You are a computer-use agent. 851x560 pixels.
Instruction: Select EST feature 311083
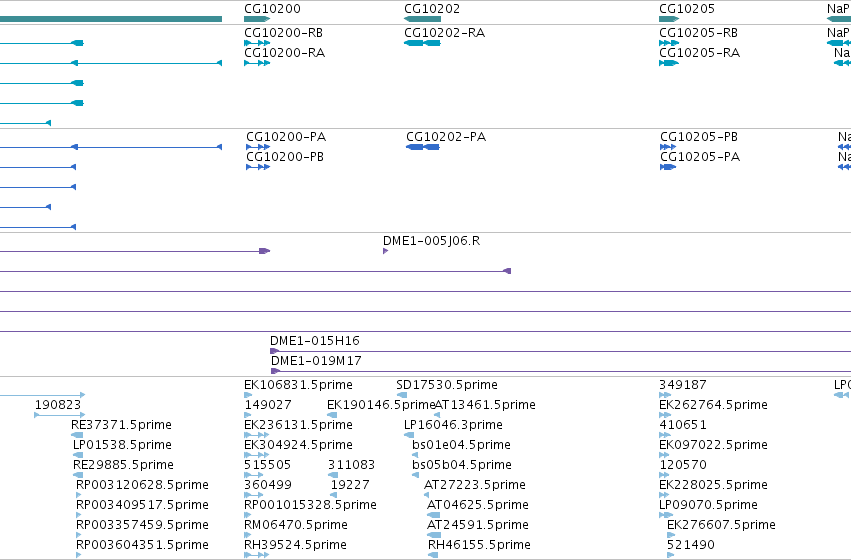(351, 465)
